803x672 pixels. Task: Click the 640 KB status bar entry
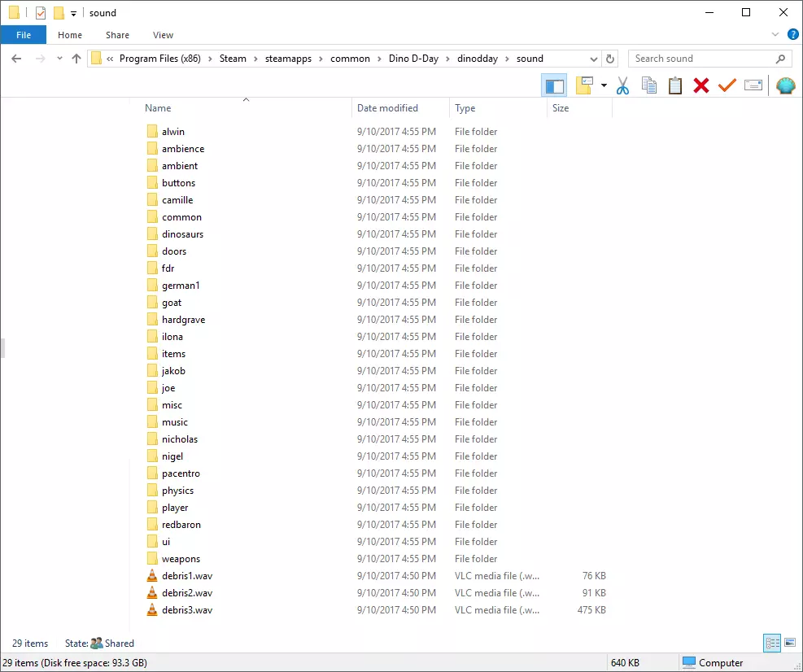pyautogui.click(x=625, y=663)
